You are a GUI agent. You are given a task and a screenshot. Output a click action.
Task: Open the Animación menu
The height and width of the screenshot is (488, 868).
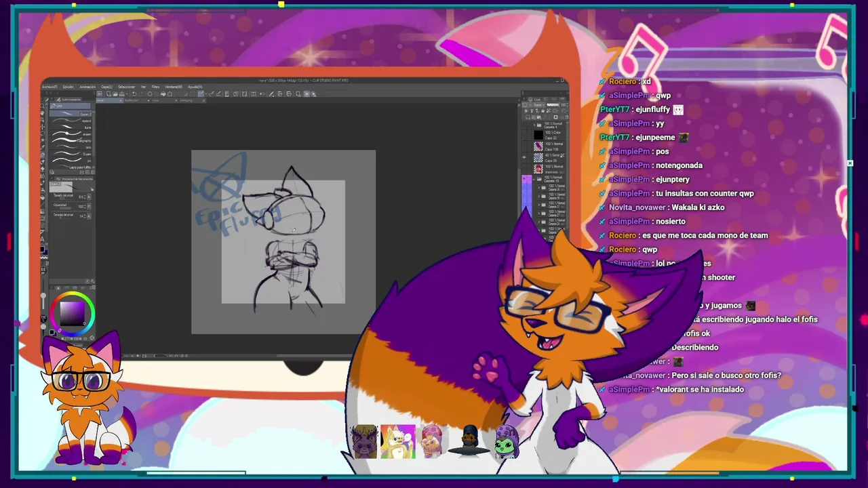coord(87,87)
